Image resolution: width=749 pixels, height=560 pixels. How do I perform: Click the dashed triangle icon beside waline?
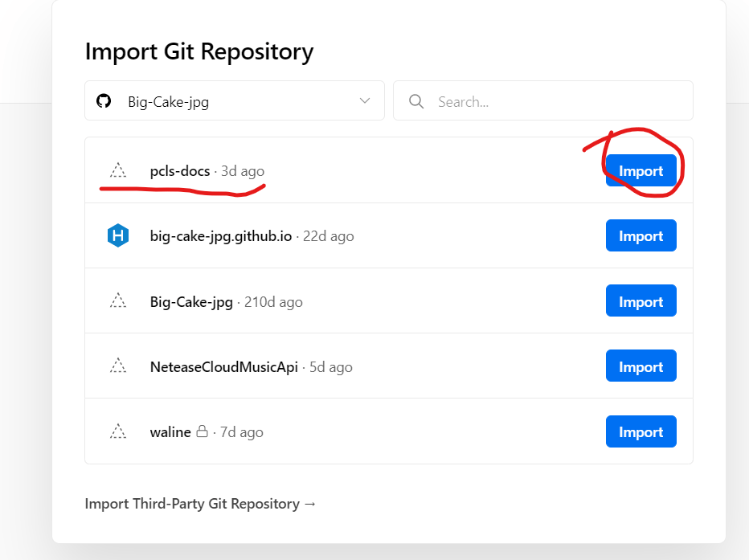[118, 431]
